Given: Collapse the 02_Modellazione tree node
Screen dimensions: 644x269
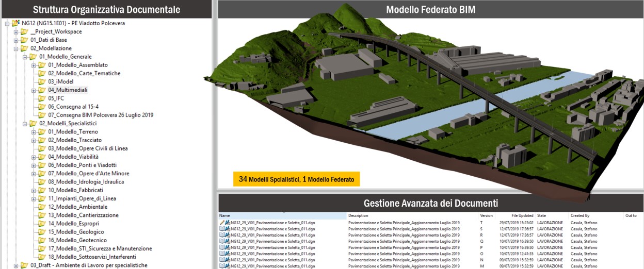Looking at the screenshot, I should click(16, 48).
